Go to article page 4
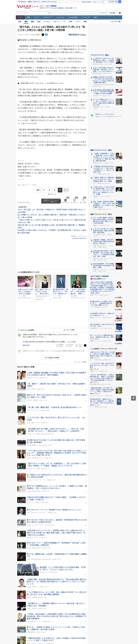Viewport: 138px width, 644px height. point(55,190)
